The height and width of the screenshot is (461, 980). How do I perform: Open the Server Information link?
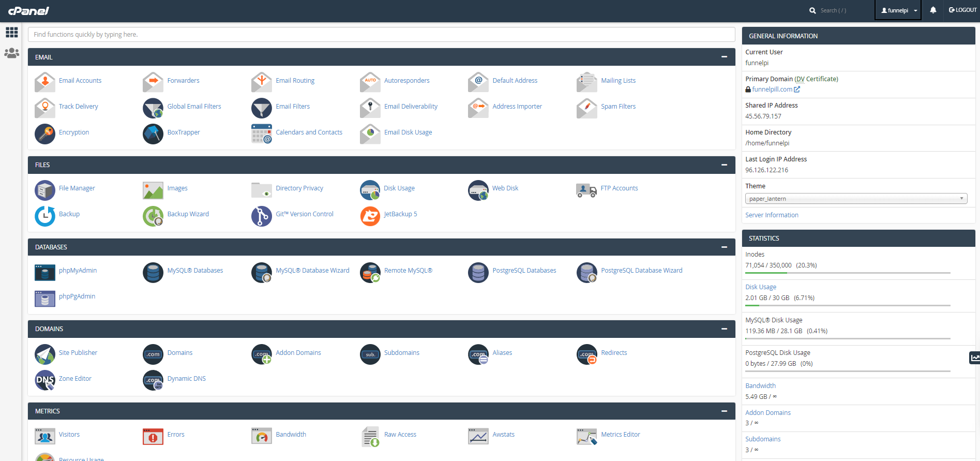[x=772, y=215]
